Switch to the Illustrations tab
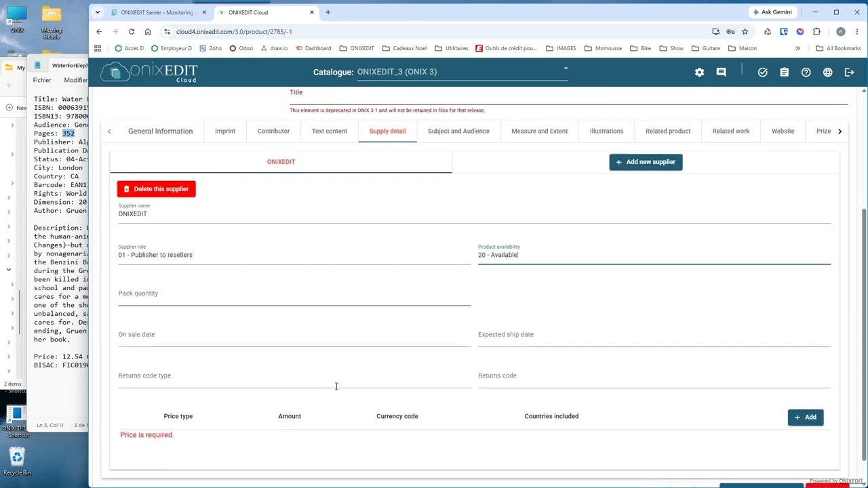868x488 pixels. pos(606,131)
